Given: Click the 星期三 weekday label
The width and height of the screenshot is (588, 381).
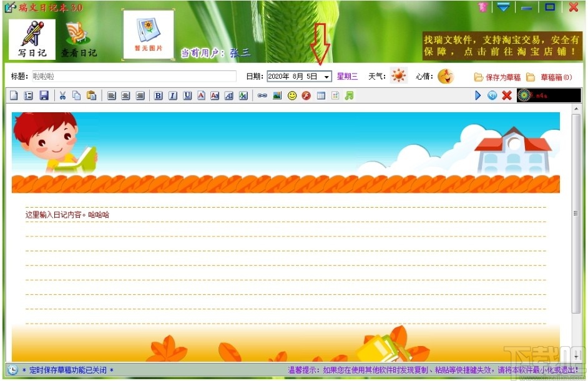Looking at the screenshot, I should 347,77.
